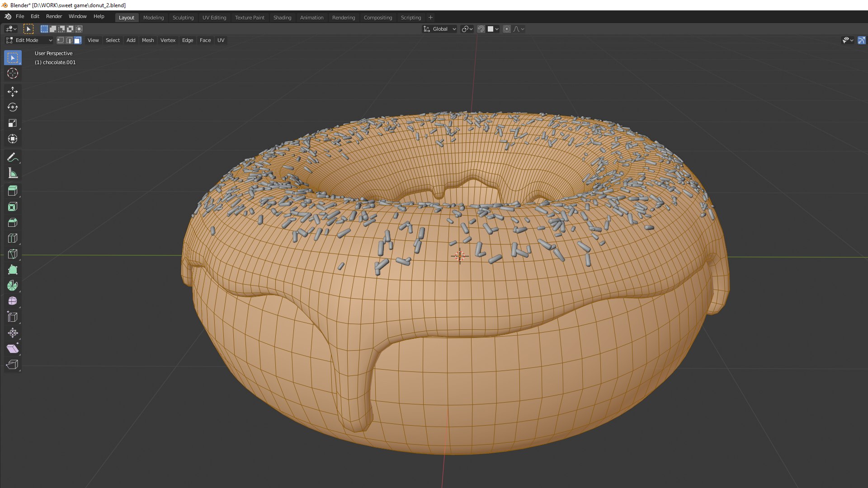Open the Face menu

[205, 40]
